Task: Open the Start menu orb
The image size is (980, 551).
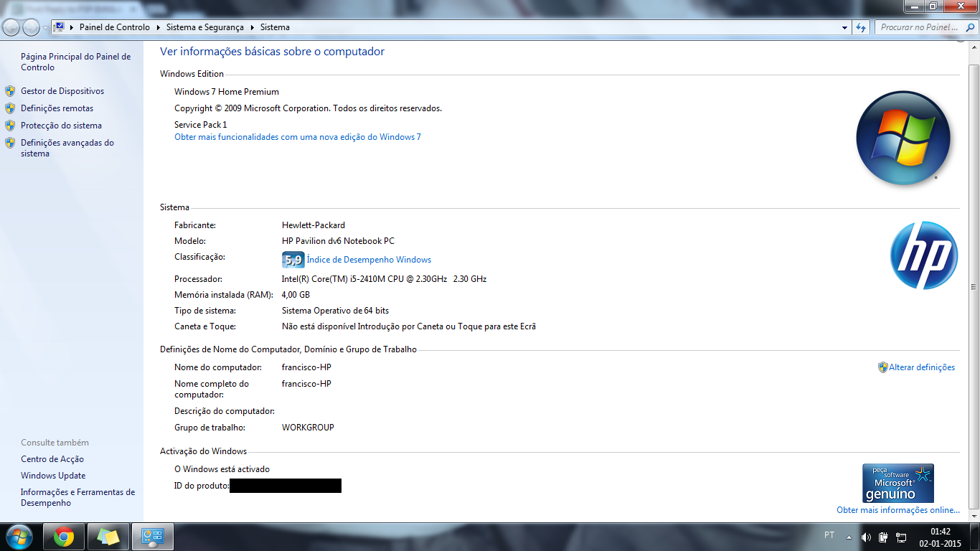Action: (19, 537)
